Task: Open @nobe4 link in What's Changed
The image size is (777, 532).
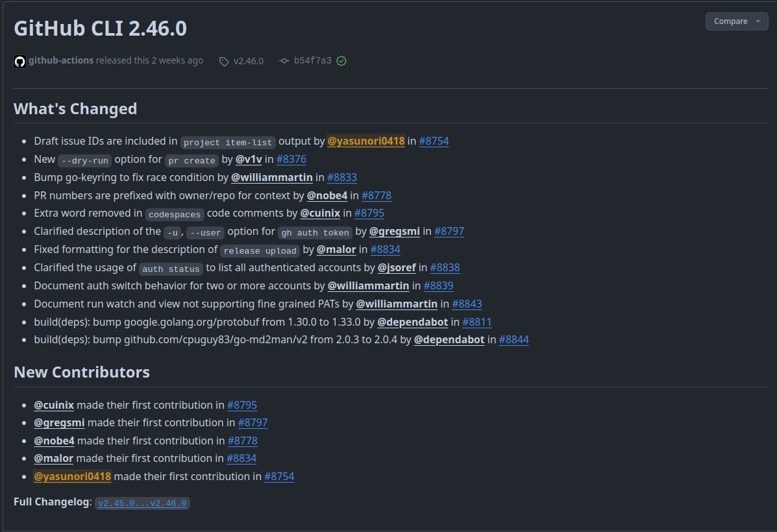Action: pyautogui.click(x=327, y=196)
